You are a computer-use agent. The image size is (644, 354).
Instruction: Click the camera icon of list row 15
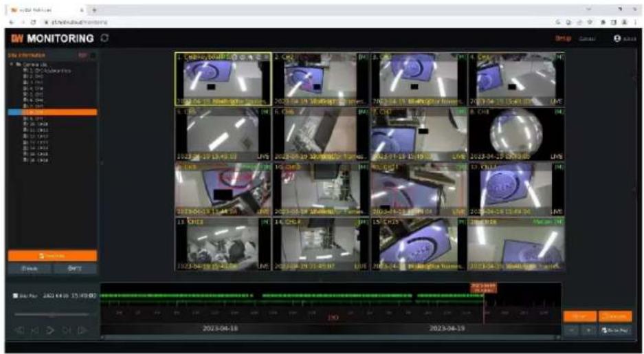pos(25,154)
